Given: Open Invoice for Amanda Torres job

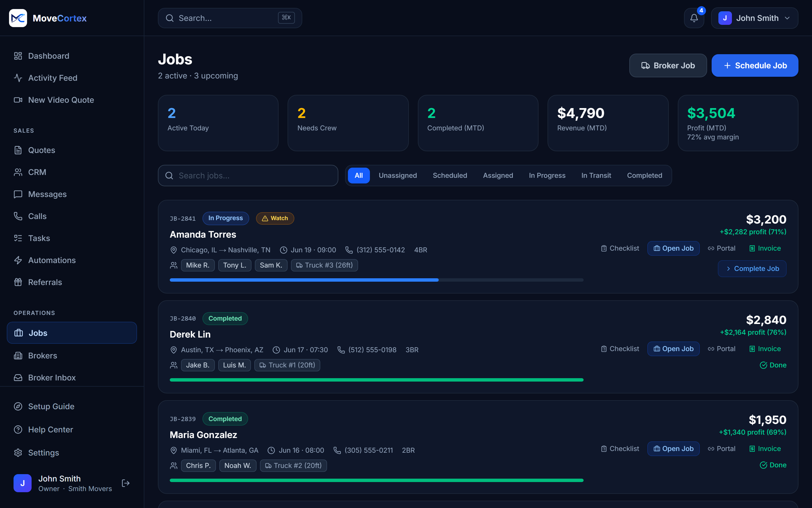Looking at the screenshot, I should point(765,248).
